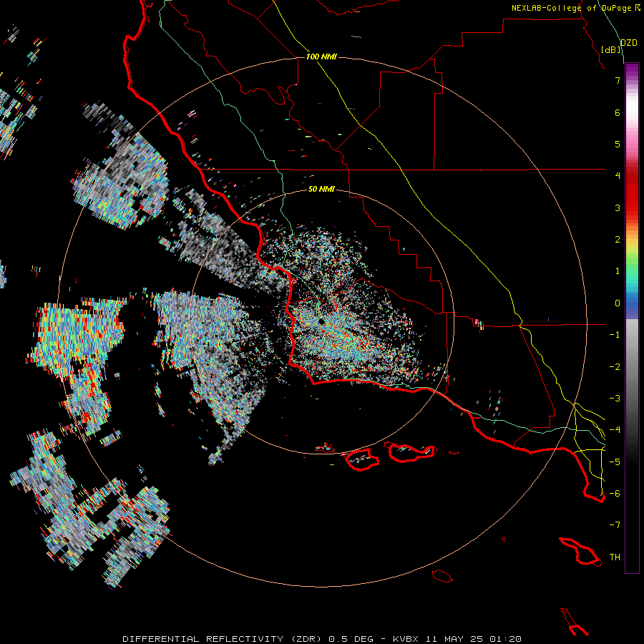
Task: Click the radar site center dot
Action: [321, 321]
